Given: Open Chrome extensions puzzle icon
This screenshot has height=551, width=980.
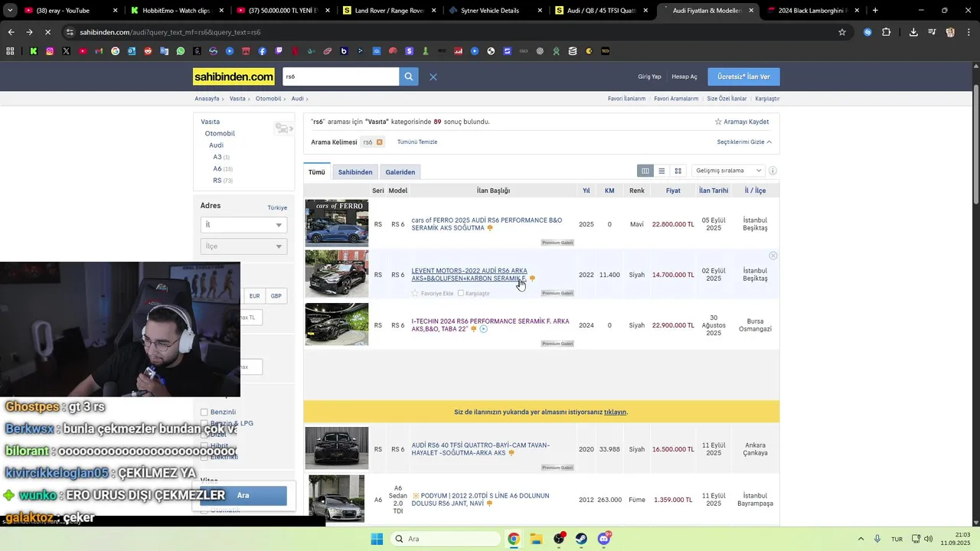Looking at the screenshot, I should point(887,32).
